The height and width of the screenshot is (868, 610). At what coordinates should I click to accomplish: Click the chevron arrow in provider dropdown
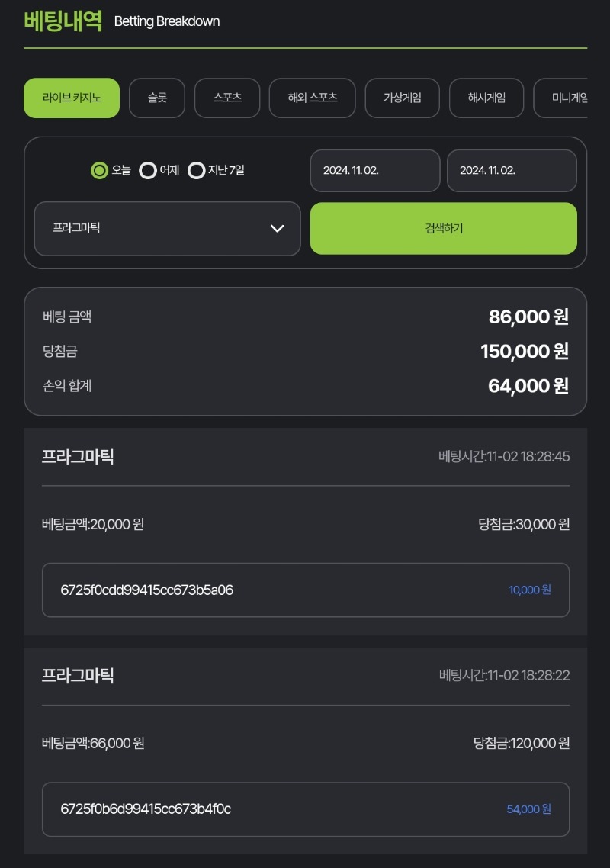(x=278, y=229)
